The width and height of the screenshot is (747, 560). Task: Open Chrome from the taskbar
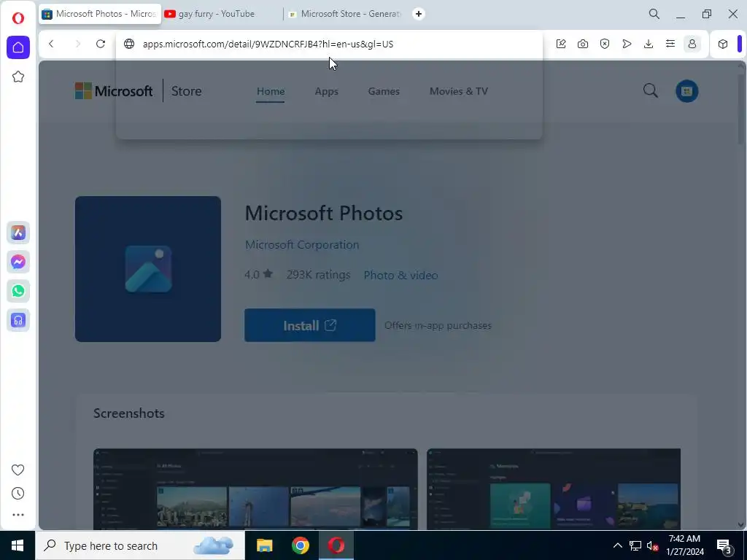click(x=300, y=545)
